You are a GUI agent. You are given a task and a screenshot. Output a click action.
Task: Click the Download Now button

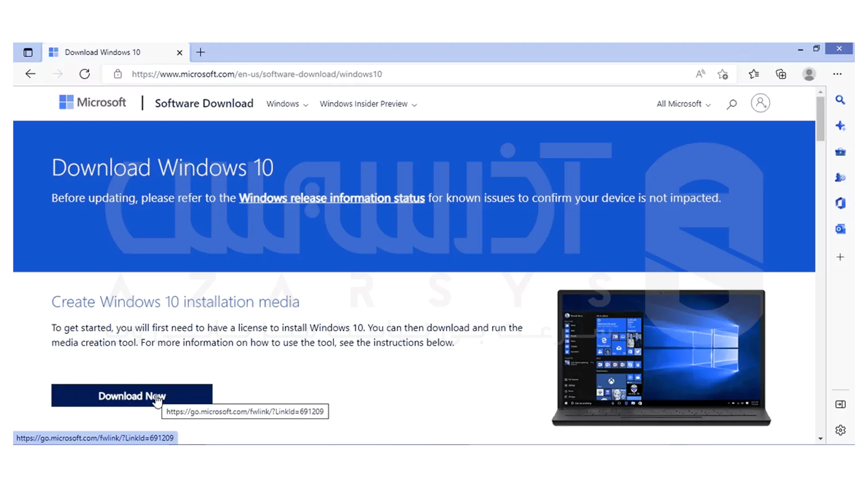(132, 396)
